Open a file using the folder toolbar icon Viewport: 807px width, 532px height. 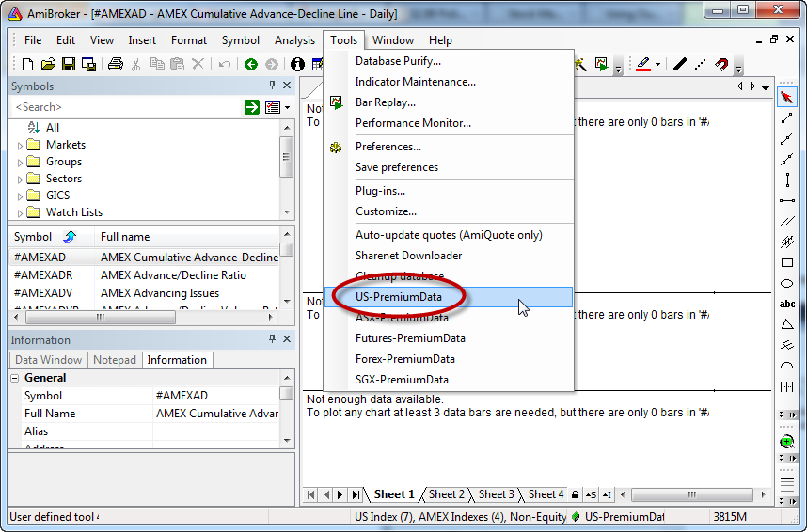click(48, 64)
